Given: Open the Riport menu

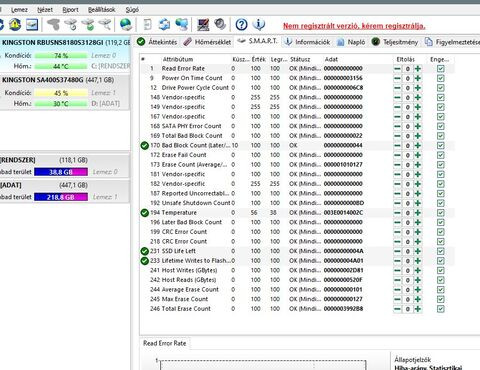Looking at the screenshot, I should [70, 10].
